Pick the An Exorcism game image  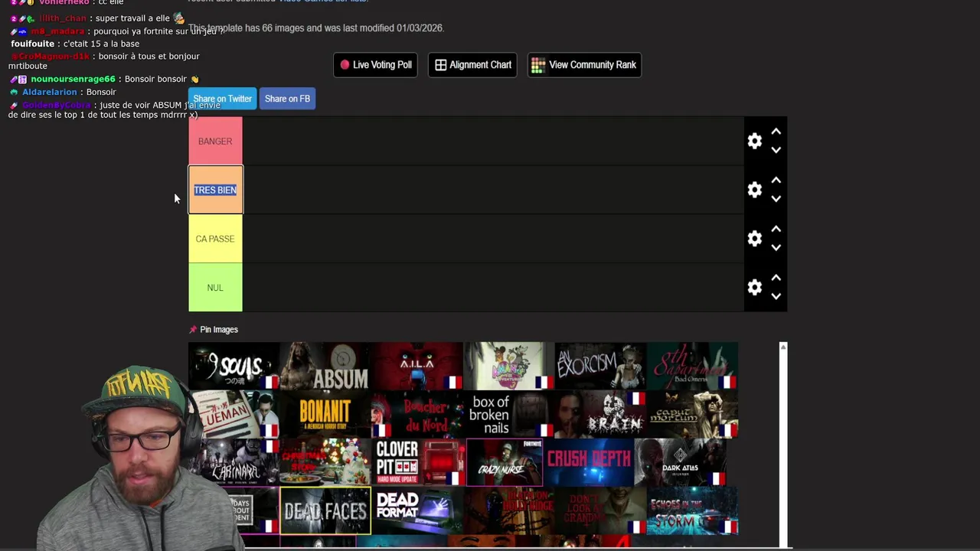coord(600,366)
